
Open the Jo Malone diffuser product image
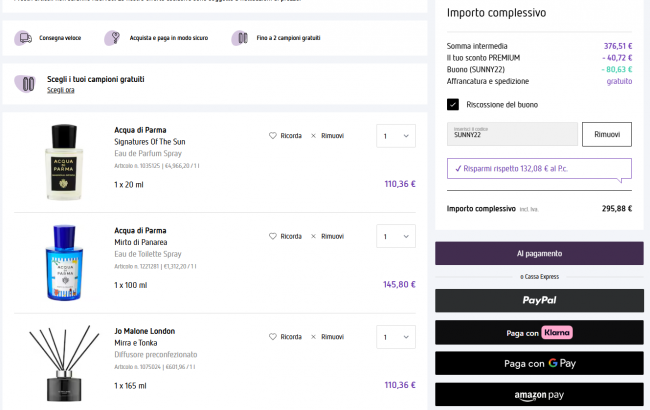tap(64, 364)
